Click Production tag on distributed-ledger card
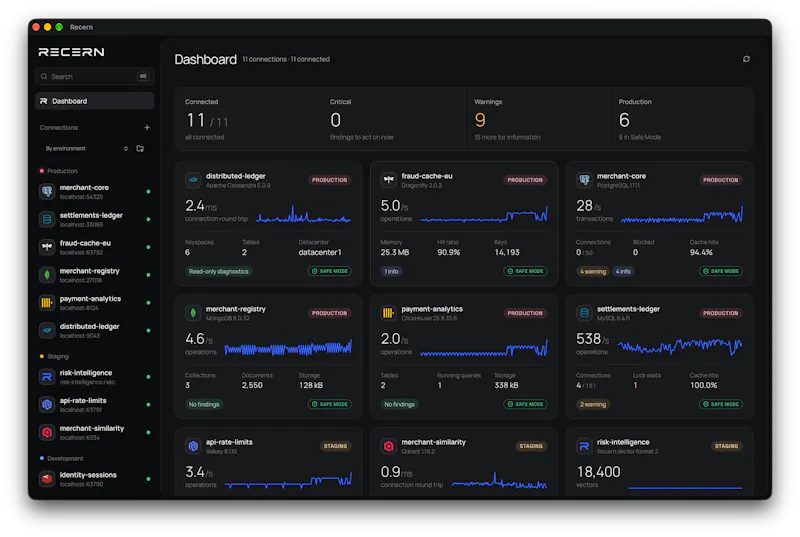 coord(330,180)
